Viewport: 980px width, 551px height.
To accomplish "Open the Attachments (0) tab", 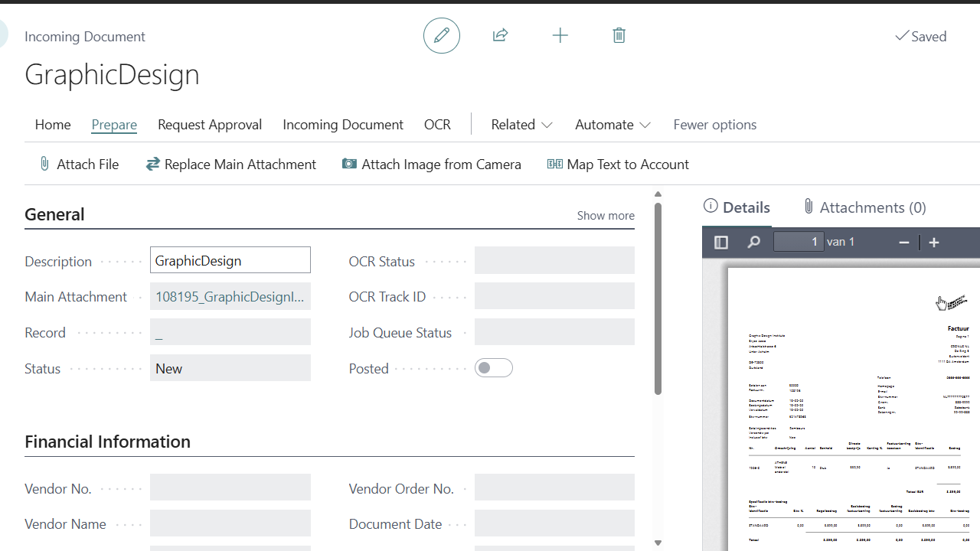I will (864, 207).
